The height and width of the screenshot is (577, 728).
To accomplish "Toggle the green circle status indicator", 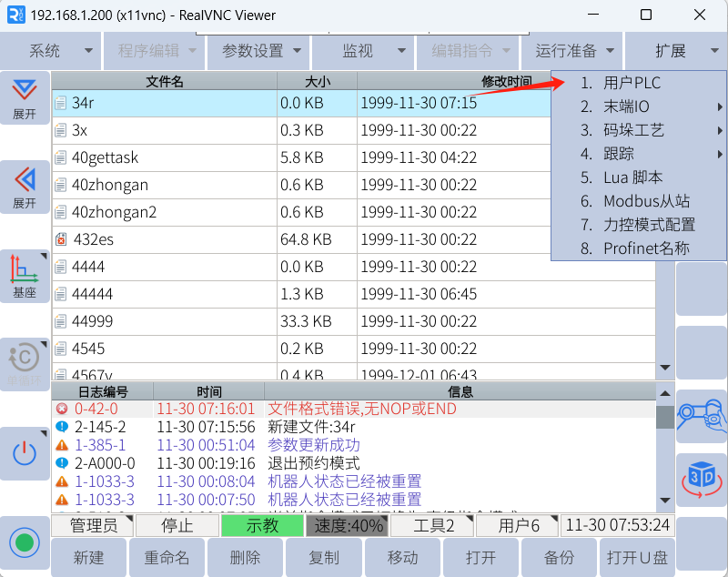I will 25,542.
